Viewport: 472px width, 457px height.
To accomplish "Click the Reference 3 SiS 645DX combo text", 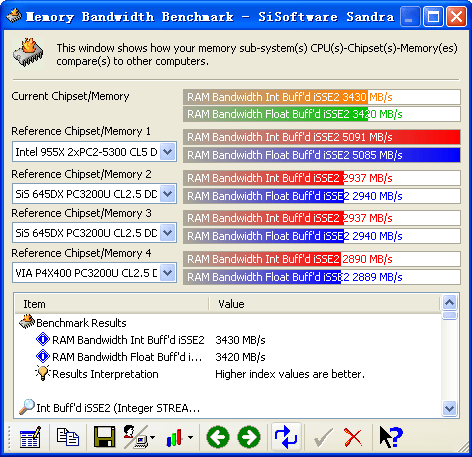I will tap(86, 233).
